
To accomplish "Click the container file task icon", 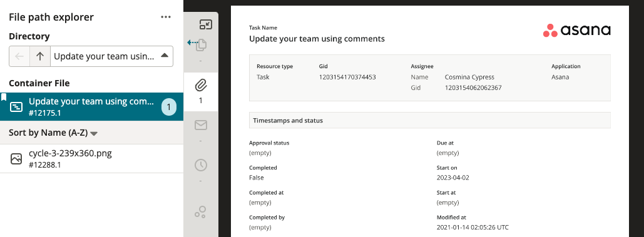I will click(x=16, y=107).
